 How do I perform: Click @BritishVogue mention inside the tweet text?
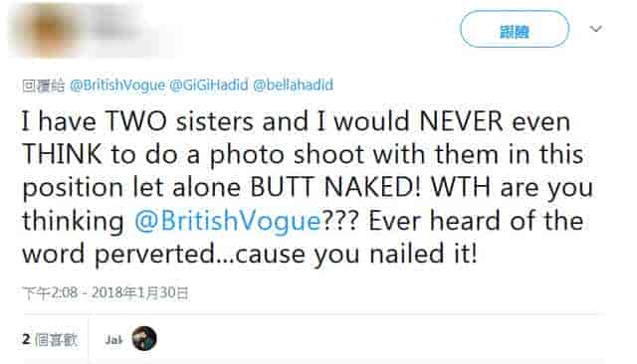pos(228,221)
